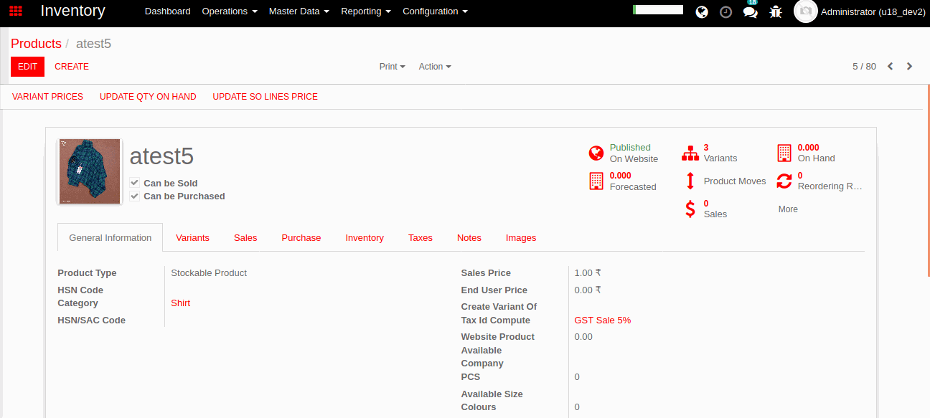Switch to the Taxes tab
The image size is (930, 418).
click(x=420, y=238)
